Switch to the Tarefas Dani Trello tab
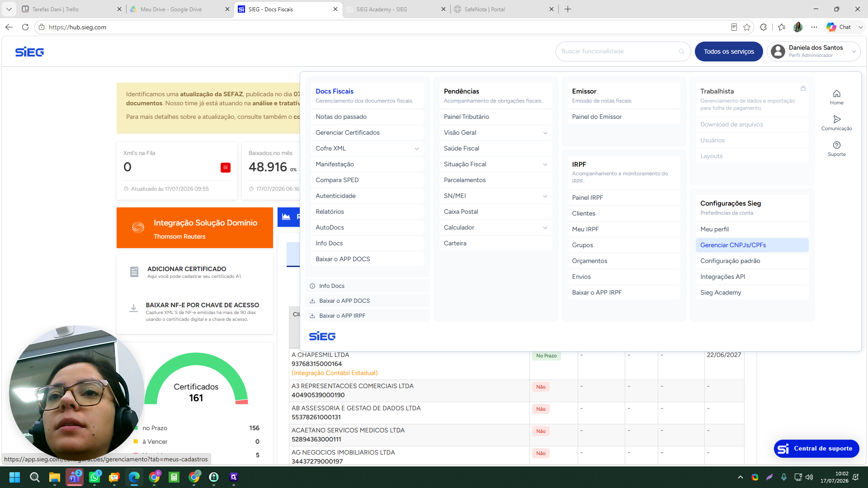Viewport: 868px width, 488px height. (72, 9)
